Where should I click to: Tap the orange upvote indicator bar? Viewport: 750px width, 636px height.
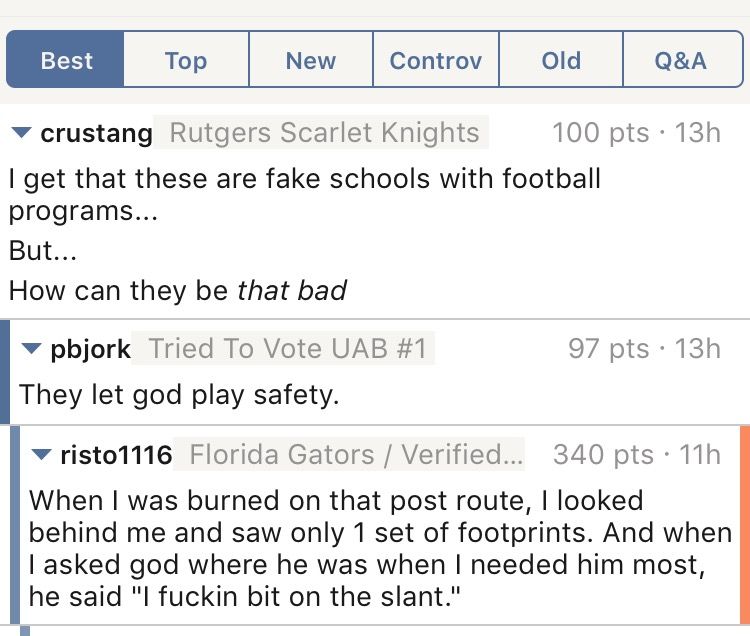[745, 525]
